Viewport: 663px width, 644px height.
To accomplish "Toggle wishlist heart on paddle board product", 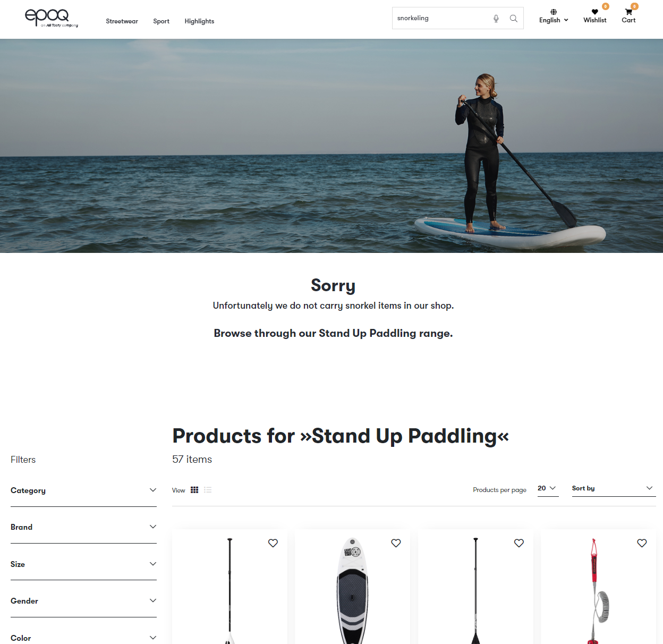I will [x=396, y=543].
